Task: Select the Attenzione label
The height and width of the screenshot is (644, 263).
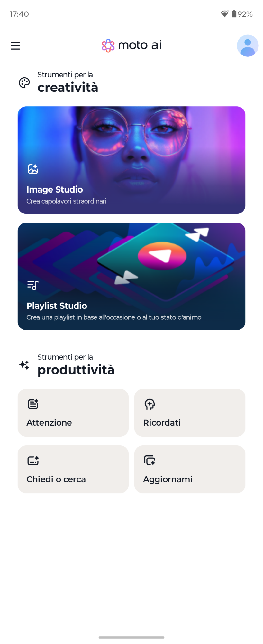Action: (x=49, y=423)
